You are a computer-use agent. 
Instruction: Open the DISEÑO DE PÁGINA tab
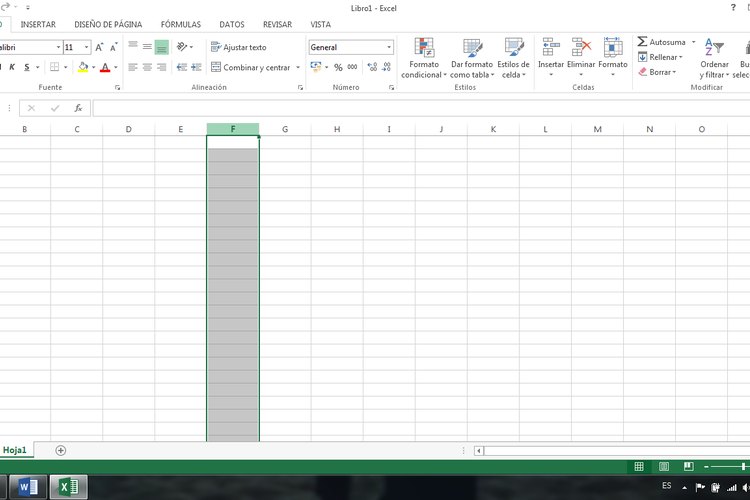[x=108, y=24]
